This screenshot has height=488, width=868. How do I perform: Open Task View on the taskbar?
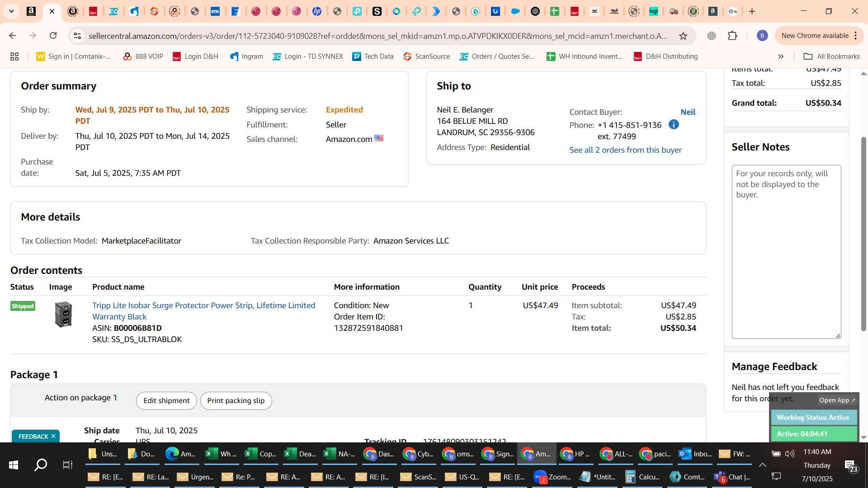coord(68,465)
